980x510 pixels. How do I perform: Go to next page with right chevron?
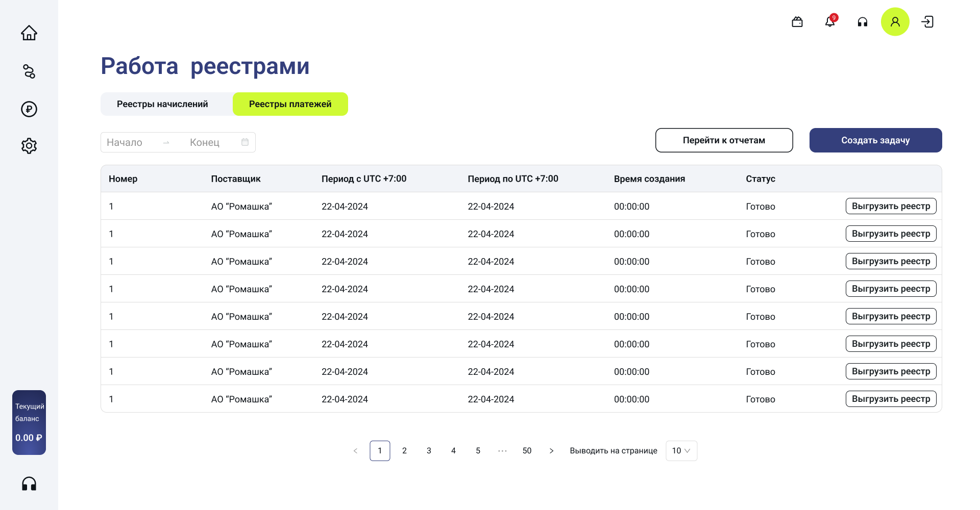pos(551,451)
